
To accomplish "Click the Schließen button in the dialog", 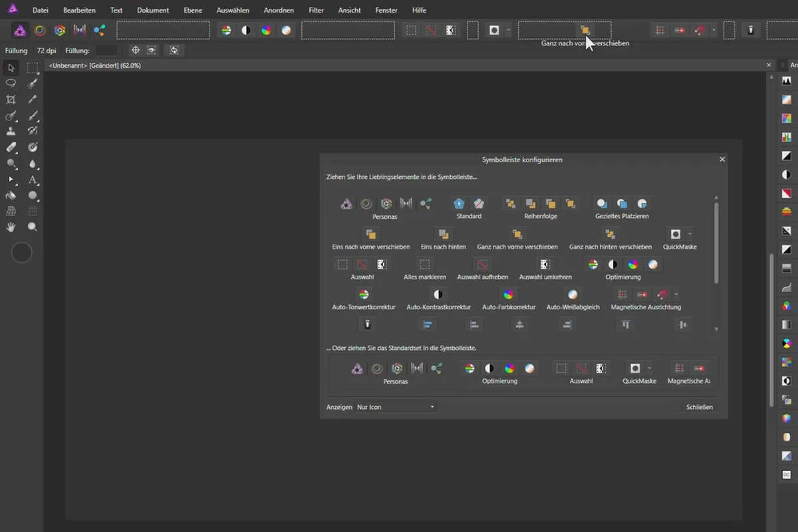I will coord(700,407).
